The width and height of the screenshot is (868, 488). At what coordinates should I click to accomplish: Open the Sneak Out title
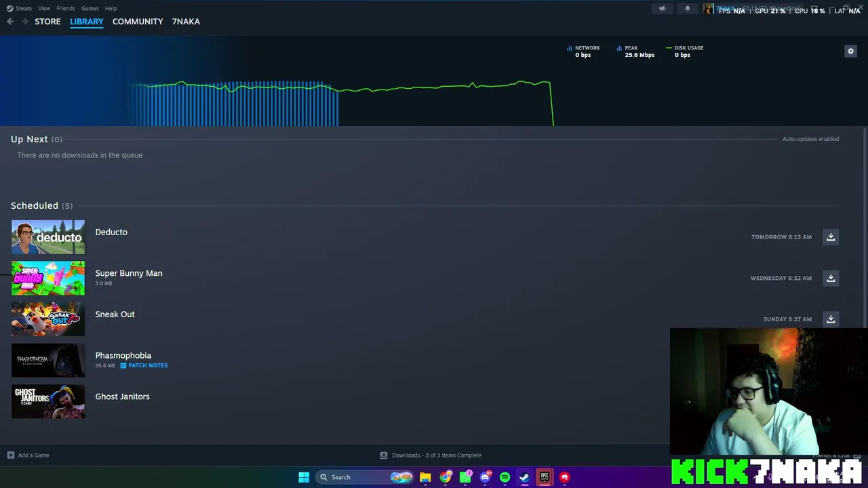[x=115, y=314]
